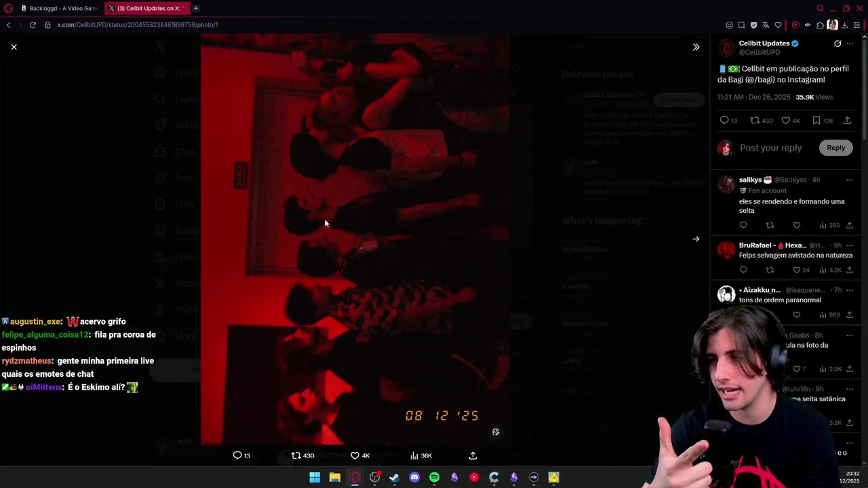Open File Explorer from the taskbar

(x=334, y=477)
